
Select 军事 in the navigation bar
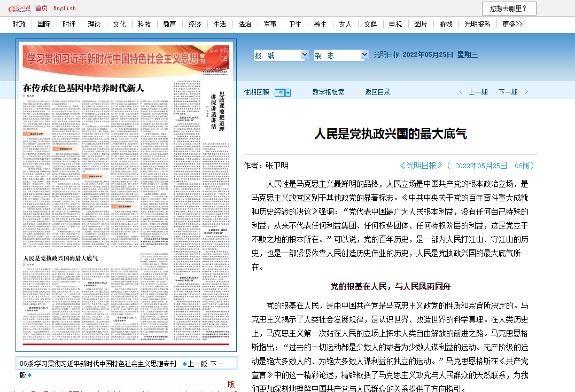tap(270, 24)
